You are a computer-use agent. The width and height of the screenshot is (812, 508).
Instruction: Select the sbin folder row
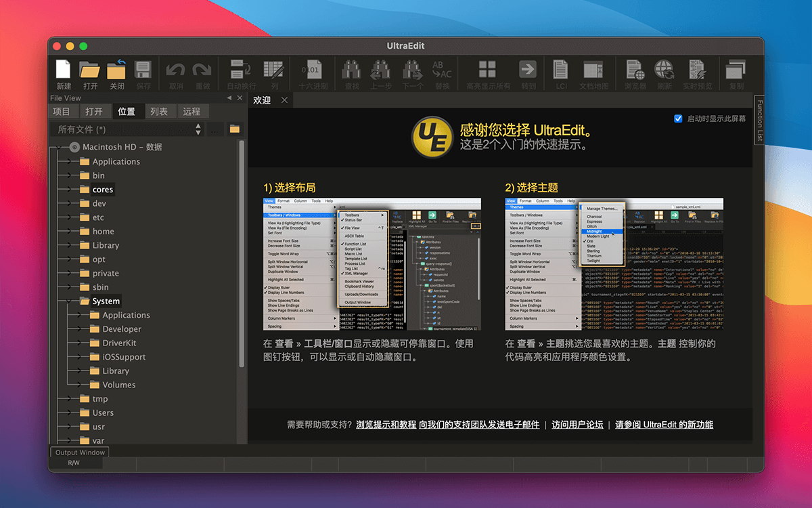100,287
